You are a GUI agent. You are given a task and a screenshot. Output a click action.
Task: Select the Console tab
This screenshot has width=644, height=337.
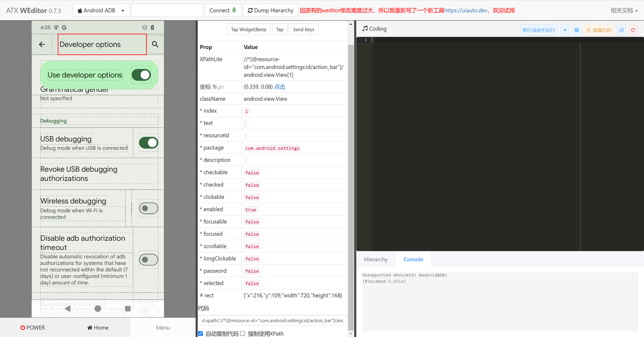[413, 259]
